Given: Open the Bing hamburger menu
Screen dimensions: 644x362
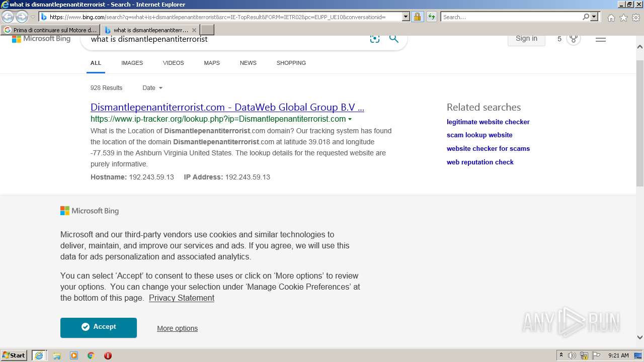Looking at the screenshot, I should coord(601,39).
